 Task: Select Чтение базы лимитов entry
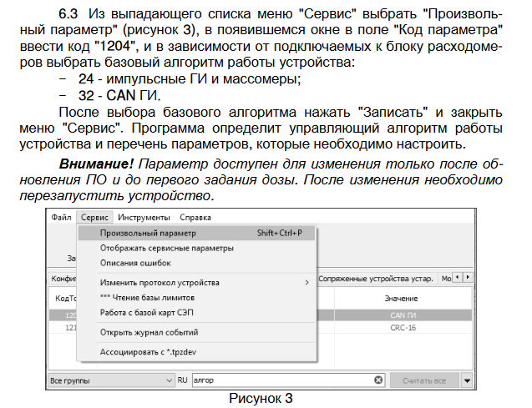[x=196, y=298]
